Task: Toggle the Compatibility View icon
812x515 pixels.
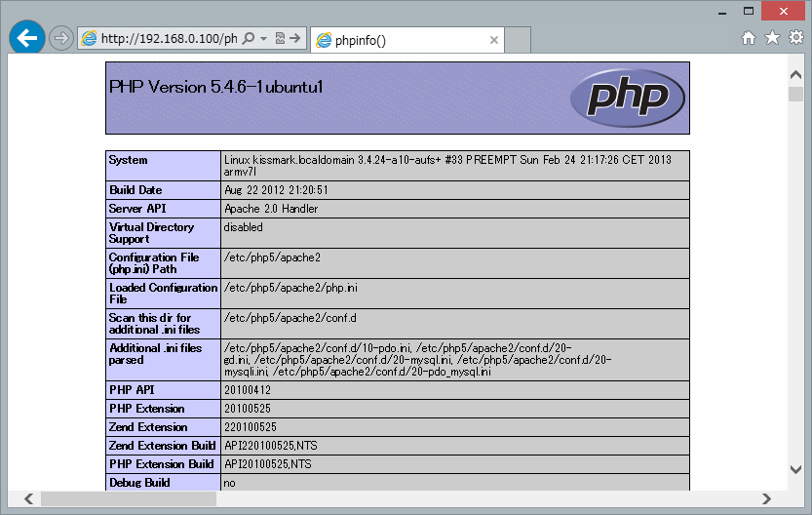Action: pyautogui.click(x=280, y=38)
